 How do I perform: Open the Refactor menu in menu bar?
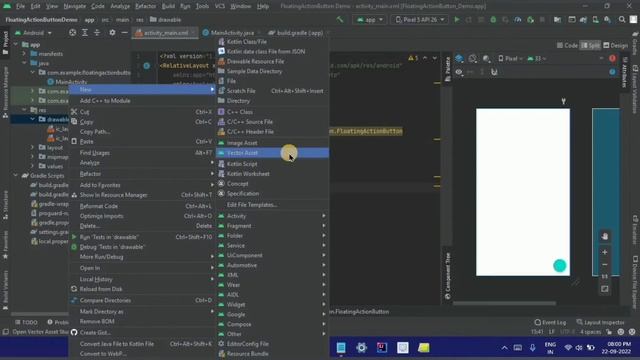145,6
